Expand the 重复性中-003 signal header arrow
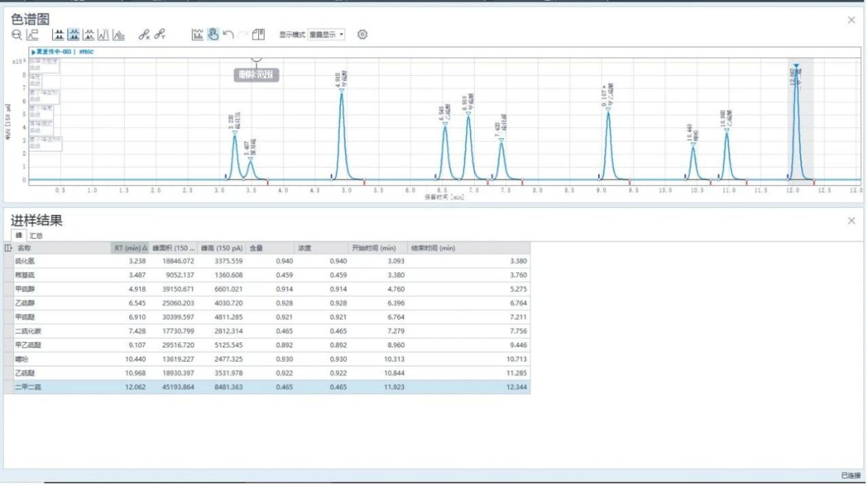 click(33, 51)
